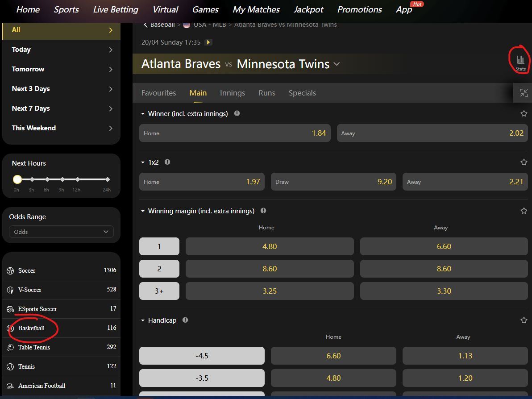
Task: Select Home winning margin 1 odds 4.80
Action: coord(270,246)
